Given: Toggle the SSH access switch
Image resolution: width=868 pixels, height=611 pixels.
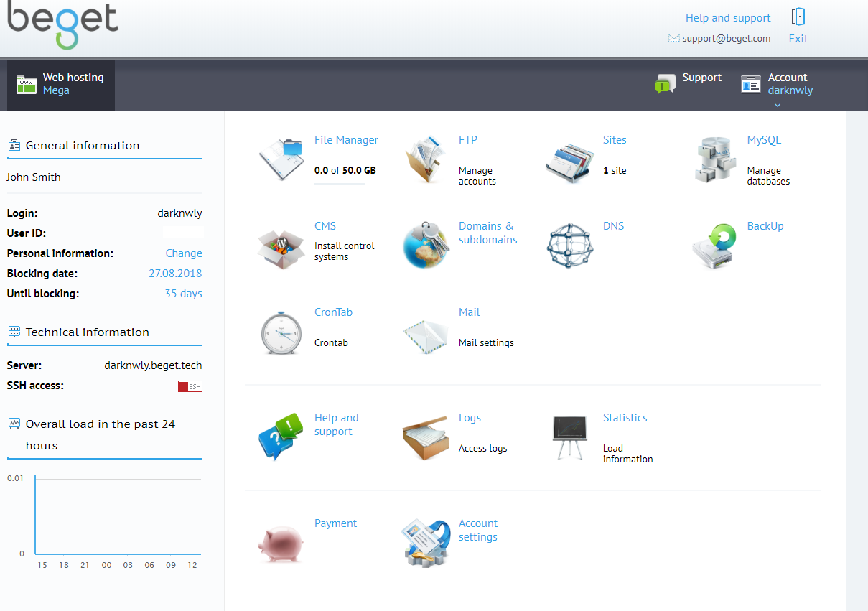Looking at the screenshot, I should (190, 386).
